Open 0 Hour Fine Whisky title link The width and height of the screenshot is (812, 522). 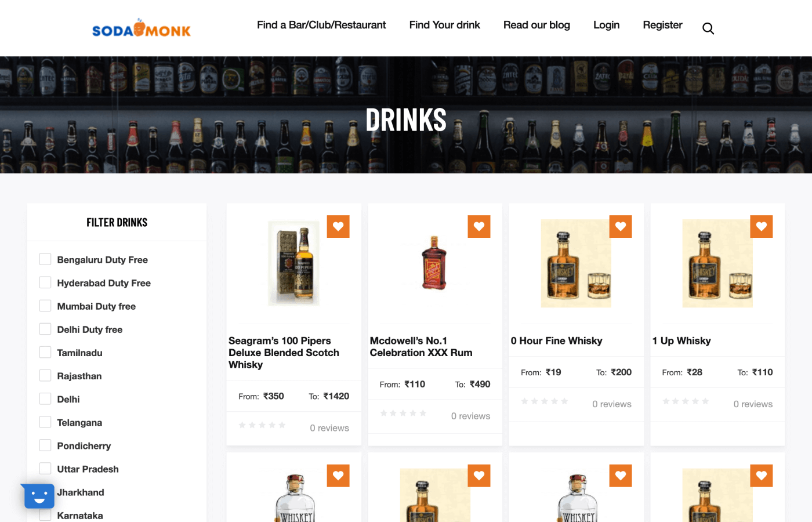click(556, 340)
